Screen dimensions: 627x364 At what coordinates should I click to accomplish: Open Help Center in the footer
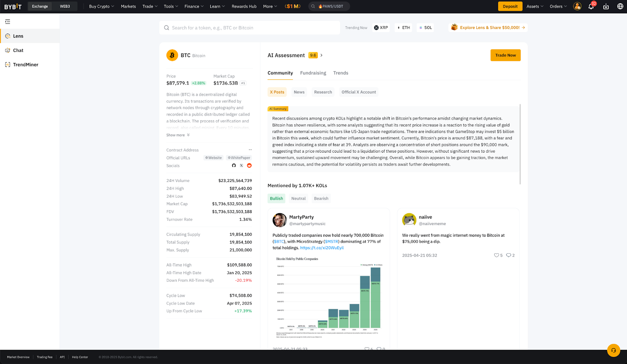click(80, 357)
